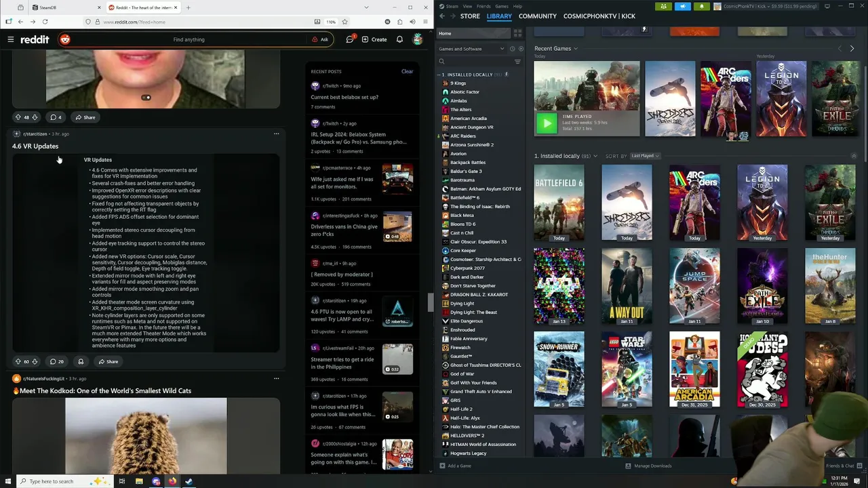Click Steam back navigation arrow
868x488 pixels.
[442, 16]
